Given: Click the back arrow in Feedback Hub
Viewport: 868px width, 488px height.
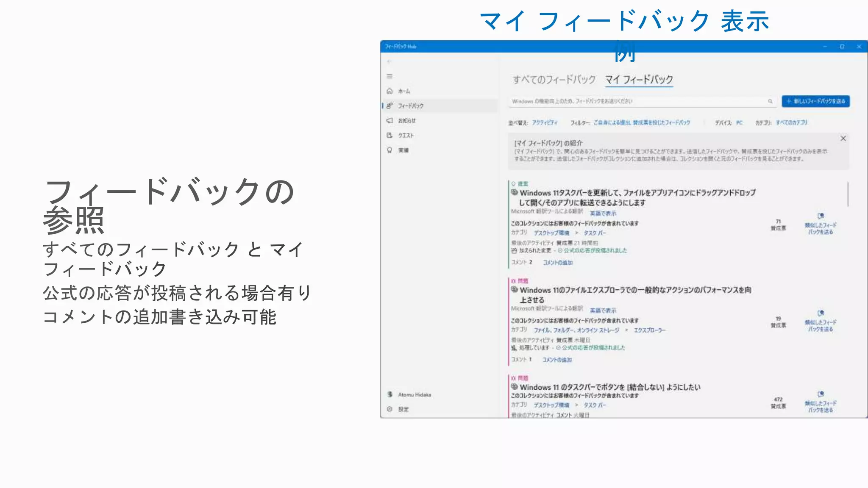Looking at the screenshot, I should (x=389, y=61).
